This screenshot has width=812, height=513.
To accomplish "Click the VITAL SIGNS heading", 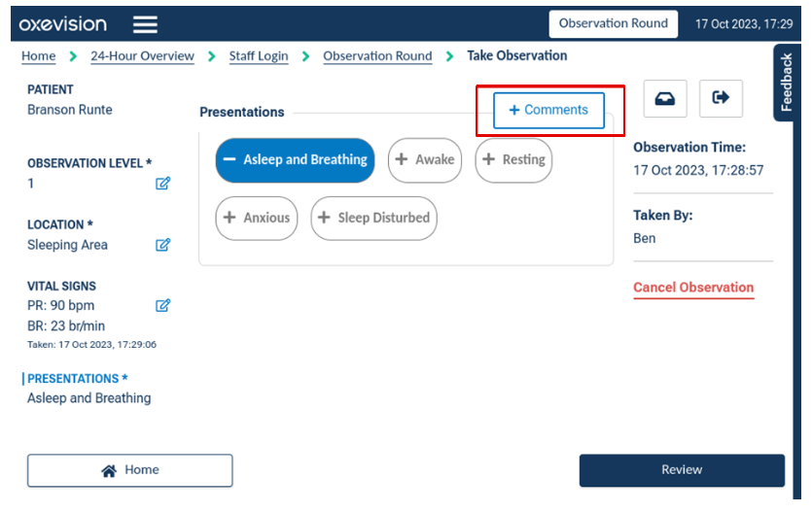I will 61,286.
